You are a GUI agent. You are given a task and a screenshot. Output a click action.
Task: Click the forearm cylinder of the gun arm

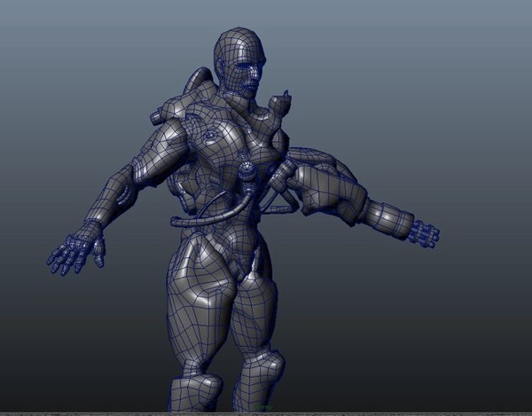[x=388, y=218]
